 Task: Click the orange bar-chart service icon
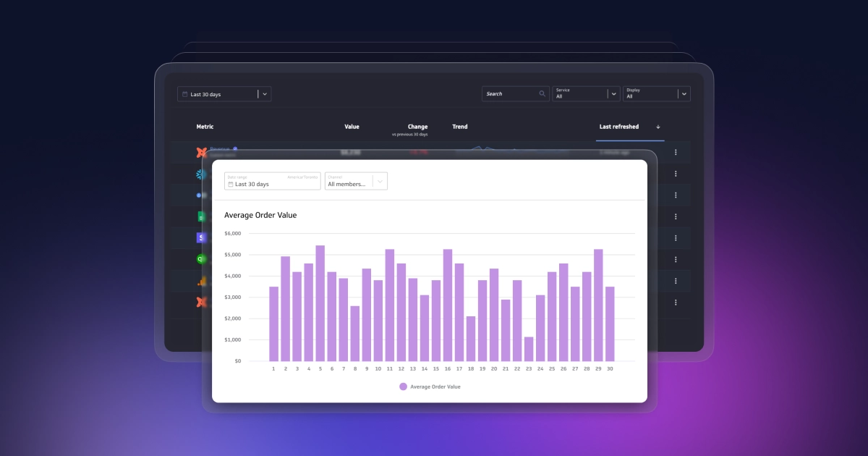click(200, 280)
